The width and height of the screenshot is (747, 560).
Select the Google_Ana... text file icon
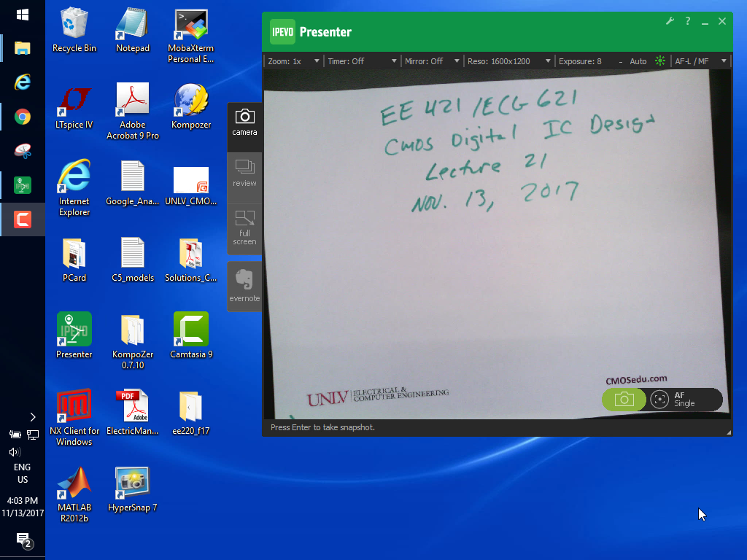click(133, 183)
